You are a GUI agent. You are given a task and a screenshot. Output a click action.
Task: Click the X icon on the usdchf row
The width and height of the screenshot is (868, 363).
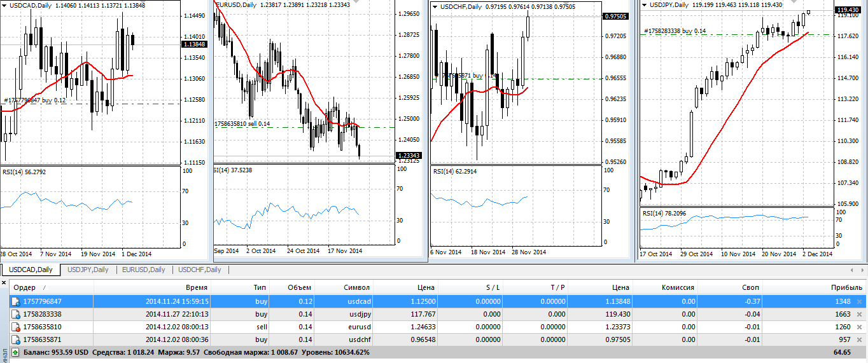[x=859, y=339]
